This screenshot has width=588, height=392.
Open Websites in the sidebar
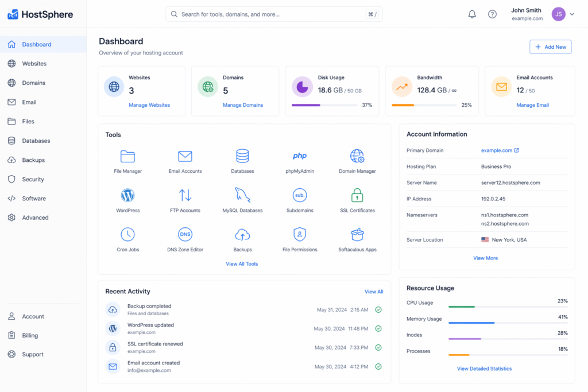[43, 64]
